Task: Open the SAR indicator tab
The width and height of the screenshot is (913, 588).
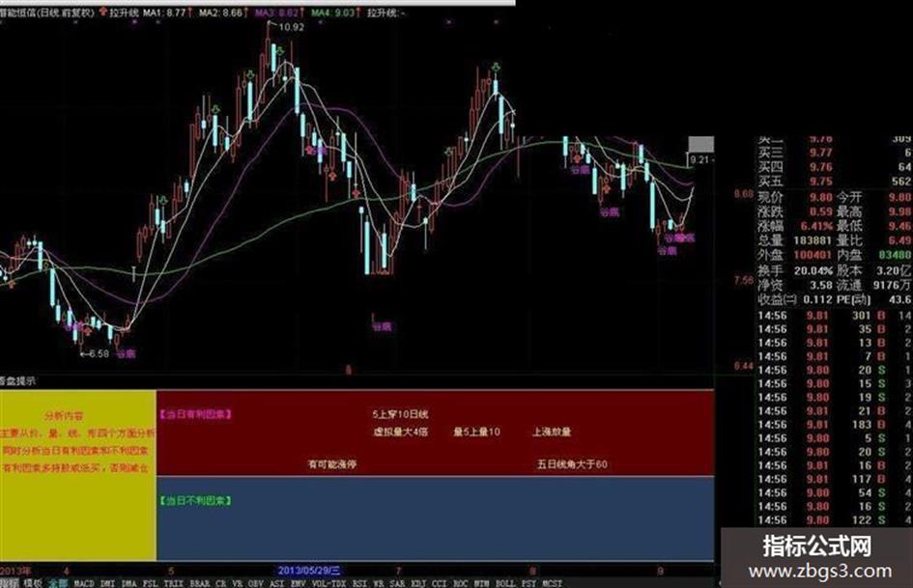Action: coord(397,583)
